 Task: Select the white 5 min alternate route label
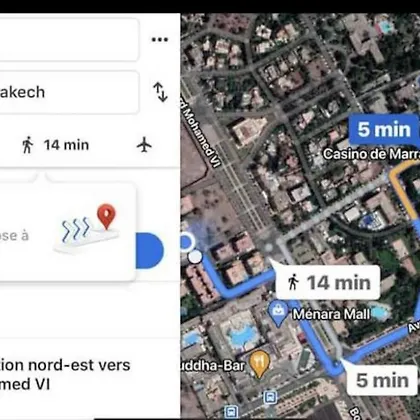tap(382, 380)
